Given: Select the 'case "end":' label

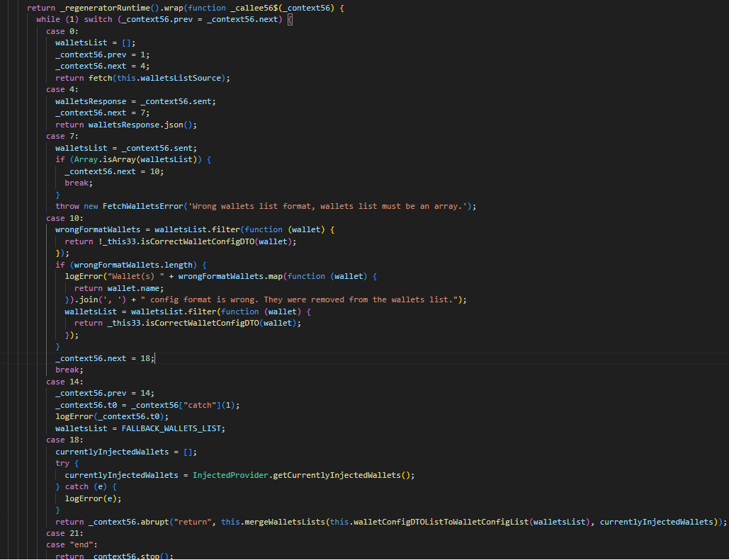Looking at the screenshot, I should (72, 544).
